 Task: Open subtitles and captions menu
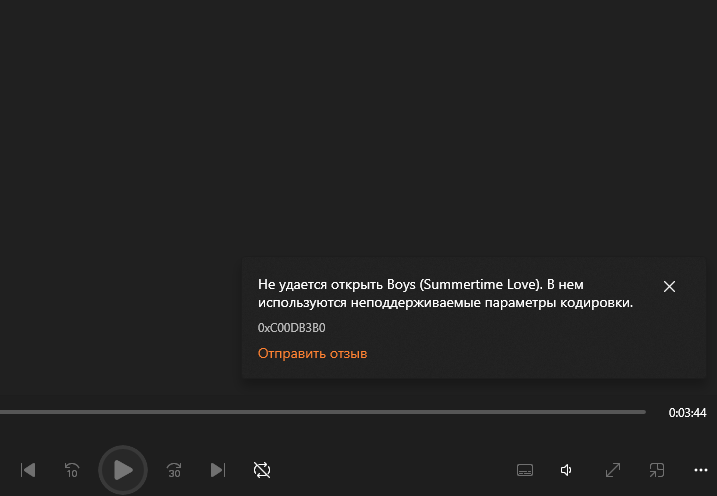click(x=525, y=470)
